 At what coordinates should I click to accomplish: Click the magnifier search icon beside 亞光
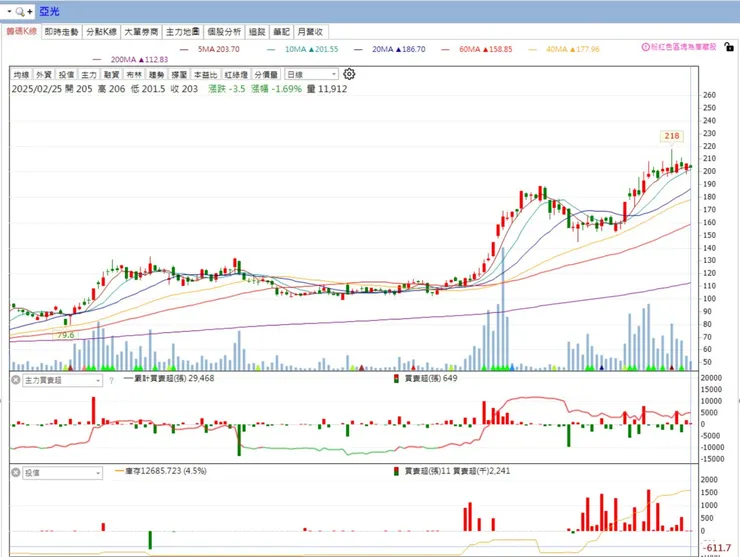20,12
